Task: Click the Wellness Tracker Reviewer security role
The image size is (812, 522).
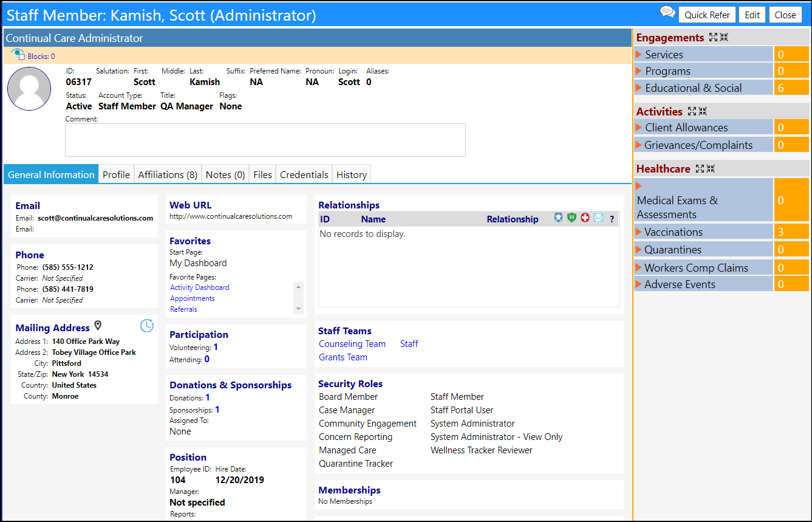Action: tap(482, 450)
